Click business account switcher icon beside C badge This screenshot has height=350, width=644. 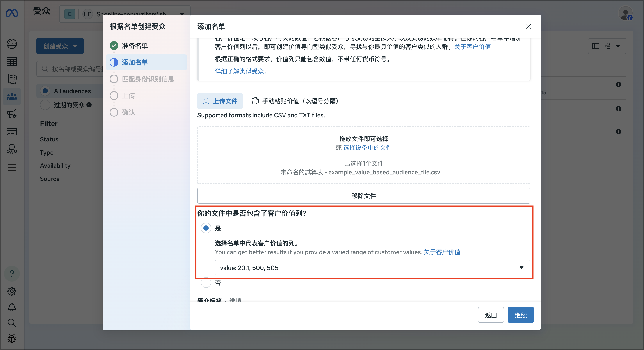point(87,14)
